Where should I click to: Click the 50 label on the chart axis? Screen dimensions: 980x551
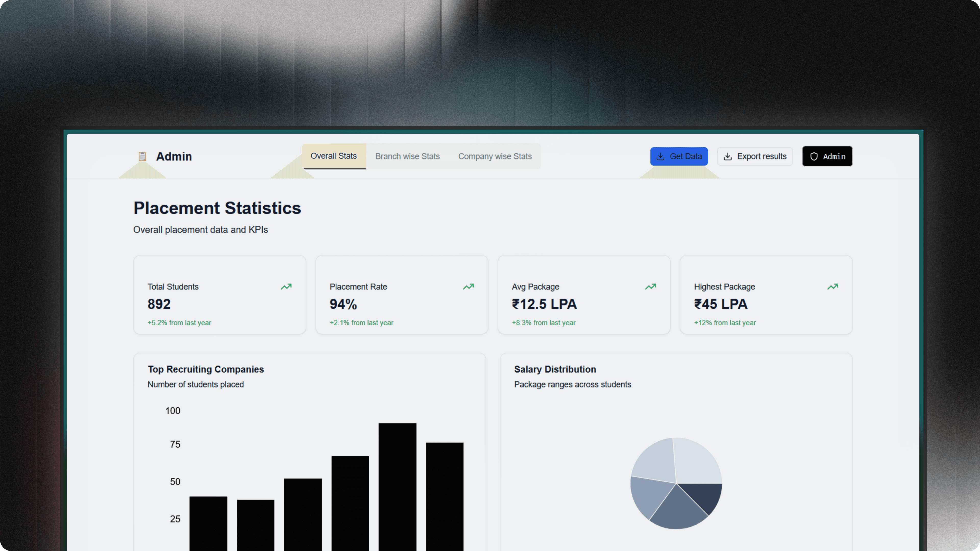(x=175, y=481)
